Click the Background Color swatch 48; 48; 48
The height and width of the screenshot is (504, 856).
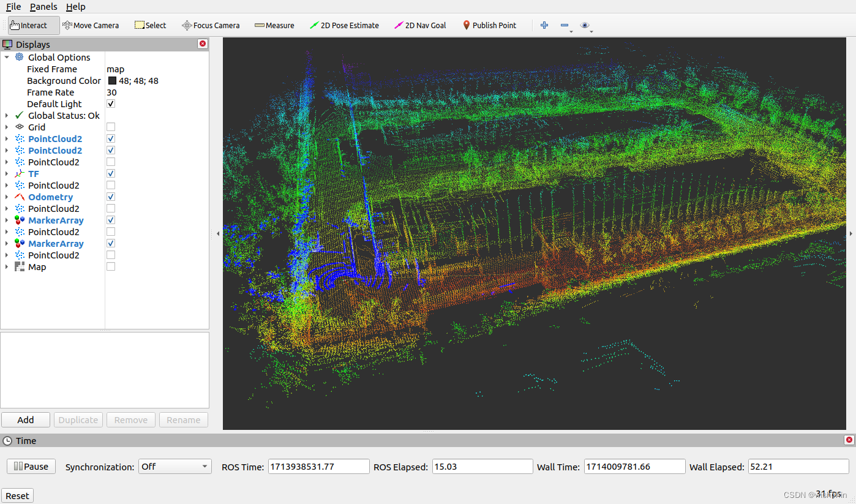tap(113, 80)
